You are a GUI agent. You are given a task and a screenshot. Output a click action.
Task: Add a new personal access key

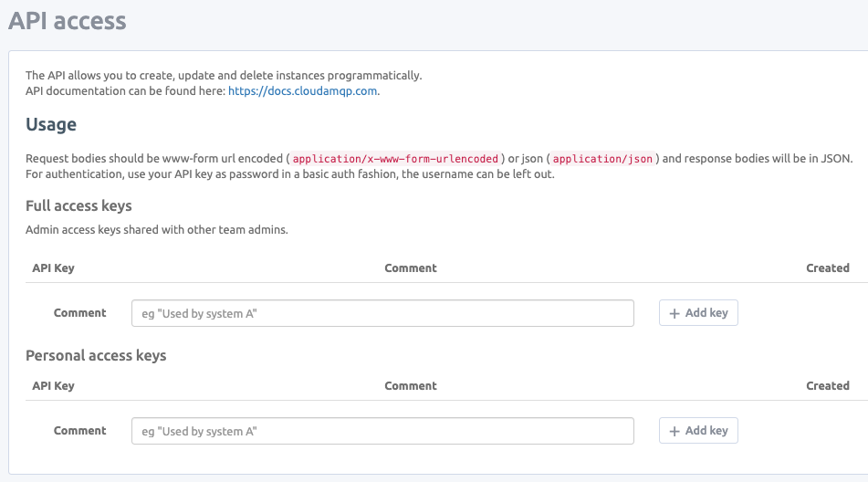coord(698,431)
